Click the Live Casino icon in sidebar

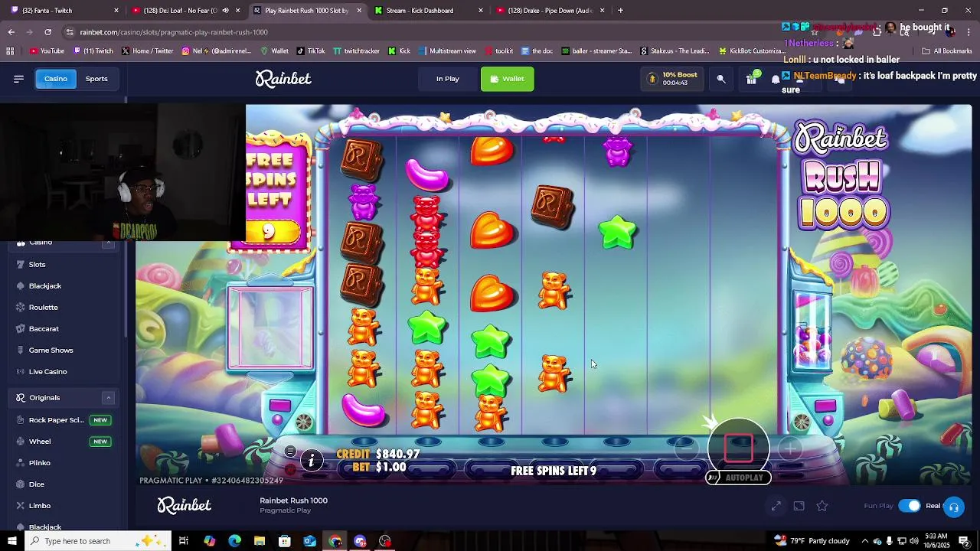point(21,371)
